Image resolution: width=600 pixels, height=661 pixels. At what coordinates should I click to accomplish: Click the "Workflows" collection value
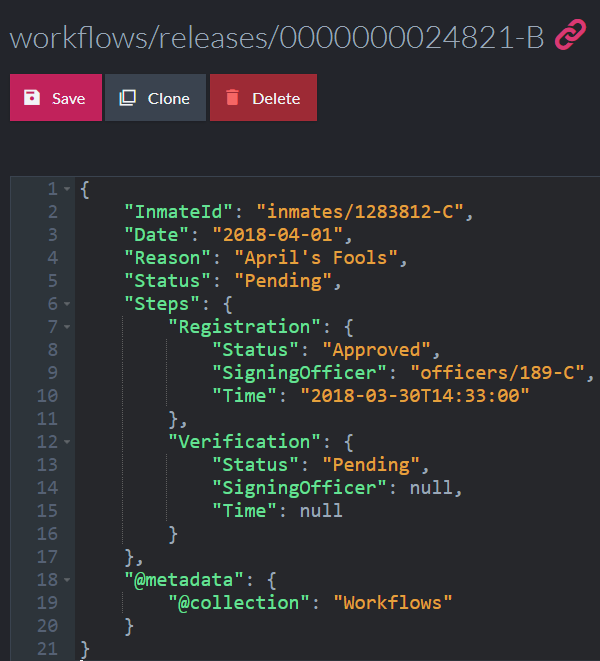coord(393,603)
